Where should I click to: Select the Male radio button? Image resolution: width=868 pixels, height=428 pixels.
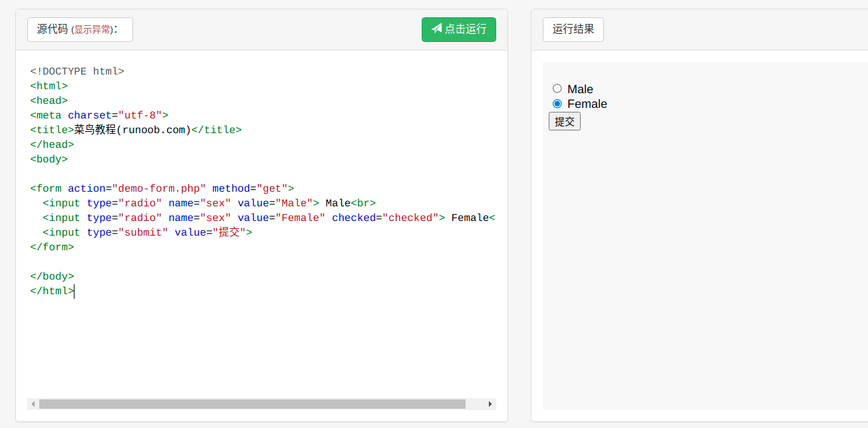(557, 89)
